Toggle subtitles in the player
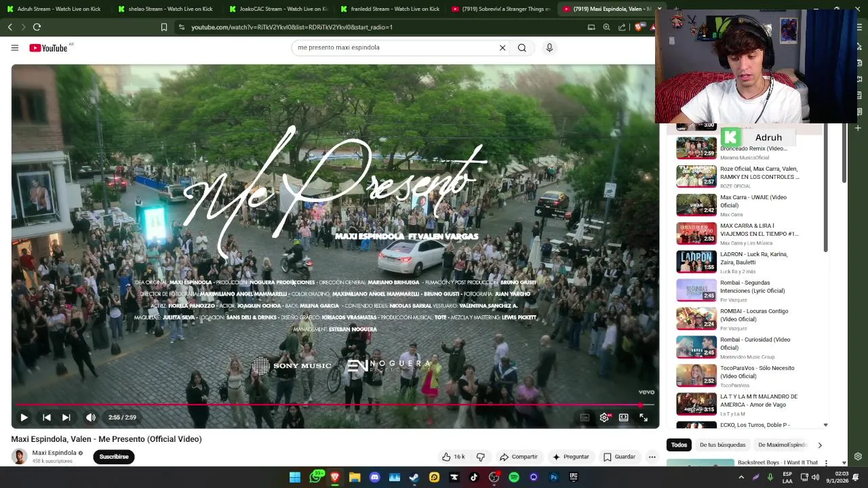This screenshot has height=488, width=868. 585,418
